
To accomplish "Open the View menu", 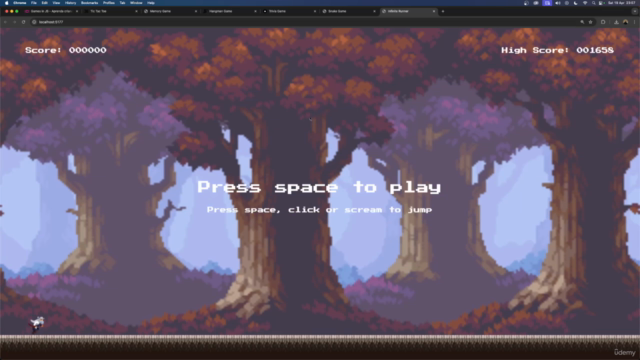I will (56, 3).
